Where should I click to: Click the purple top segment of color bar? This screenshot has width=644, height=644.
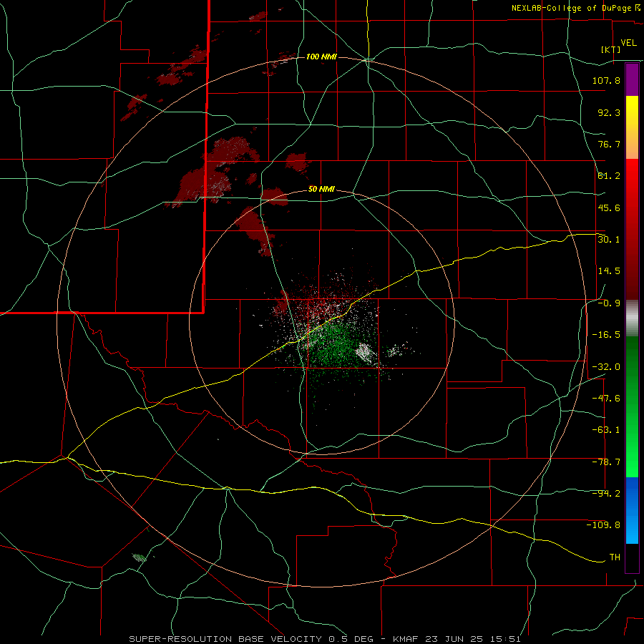tap(632, 79)
